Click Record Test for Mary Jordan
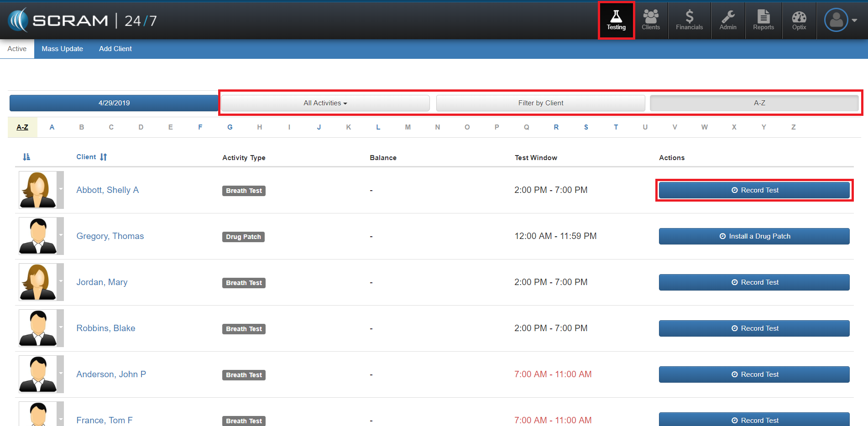Screen dimensions: 868x426 click(x=754, y=282)
